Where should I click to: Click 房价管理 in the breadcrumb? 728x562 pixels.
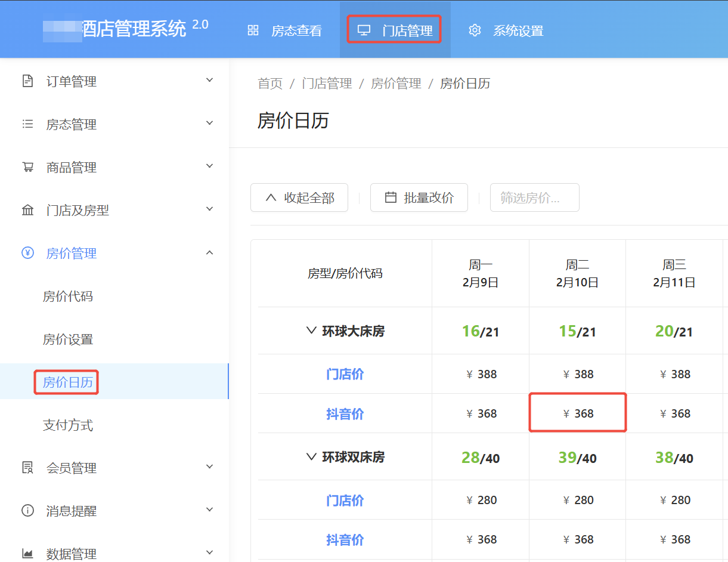(x=396, y=84)
